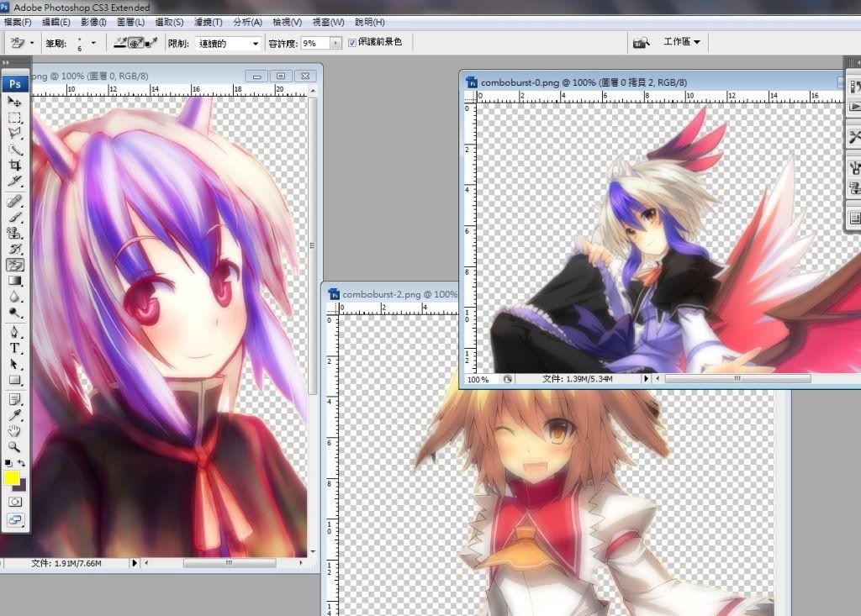Open status menu arrow beside 文件: 1.39M/5.34M
The image size is (861, 616).
tap(646, 379)
